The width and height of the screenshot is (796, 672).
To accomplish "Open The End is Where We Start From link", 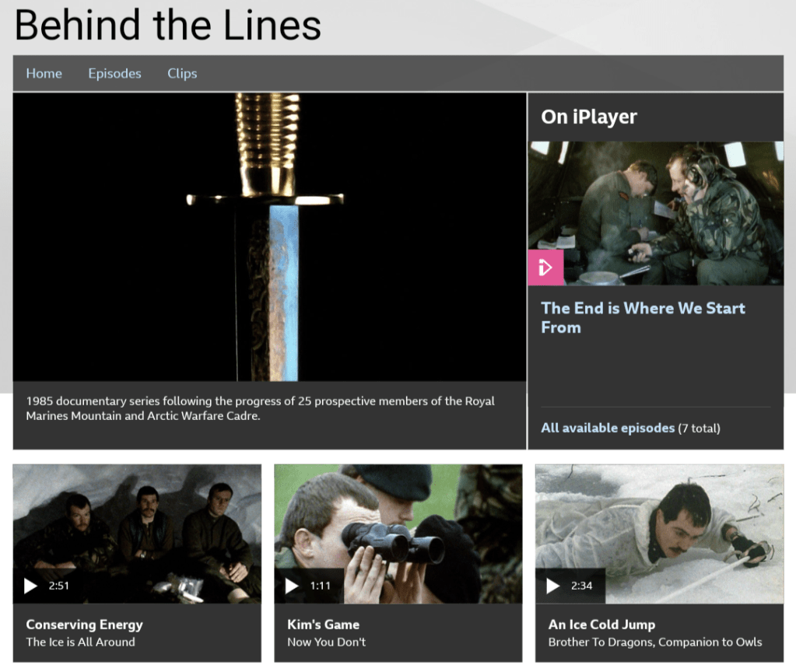I will [643, 318].
